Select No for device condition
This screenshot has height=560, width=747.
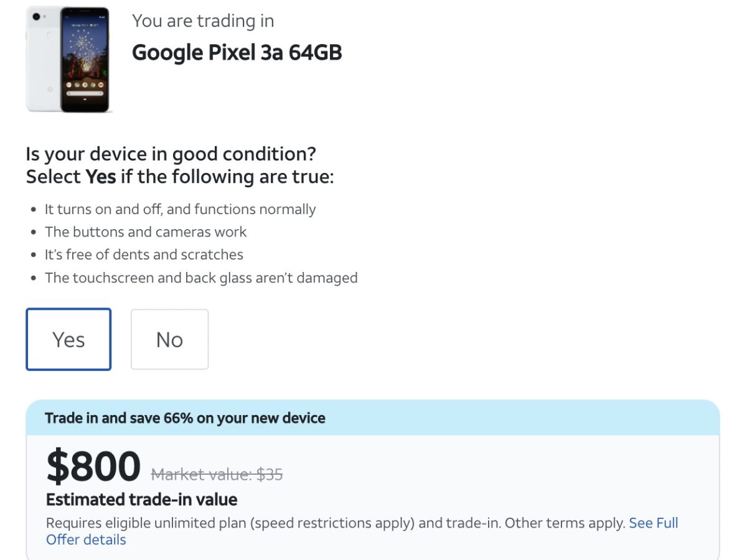tap(169, 340)
